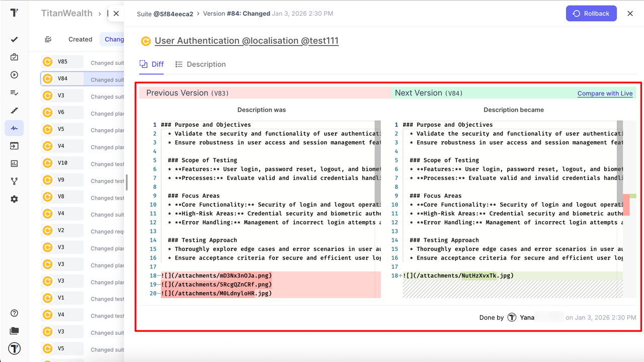Open the Pulse activity icon in sidebar
Image resolution: width=644 pixels, height=362 pixels.
(x=14, y=128)
